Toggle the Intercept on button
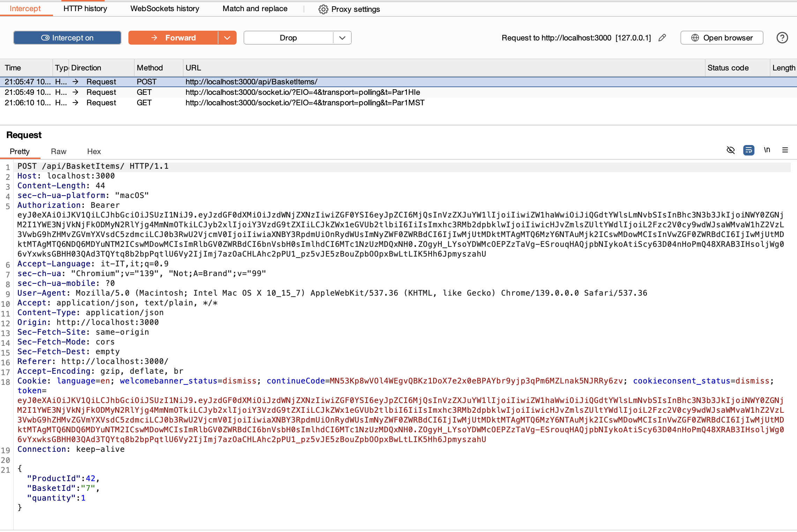 click(67, 38)
